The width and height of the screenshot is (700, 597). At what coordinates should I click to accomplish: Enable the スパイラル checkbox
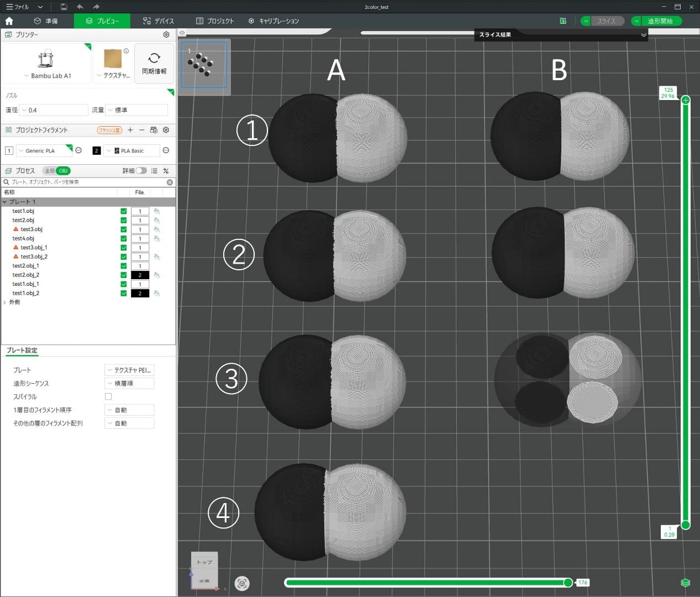click(x=108, y=396)
